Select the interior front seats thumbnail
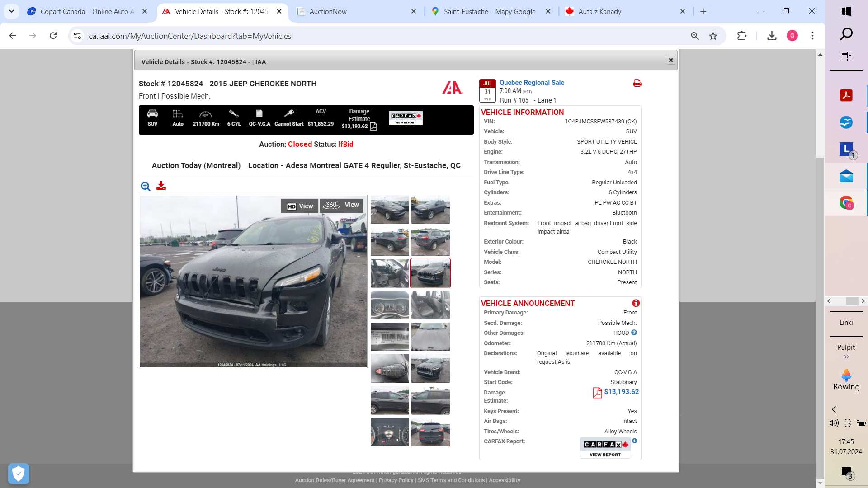This screenshot has height=488, width=868. click(390, 273)
